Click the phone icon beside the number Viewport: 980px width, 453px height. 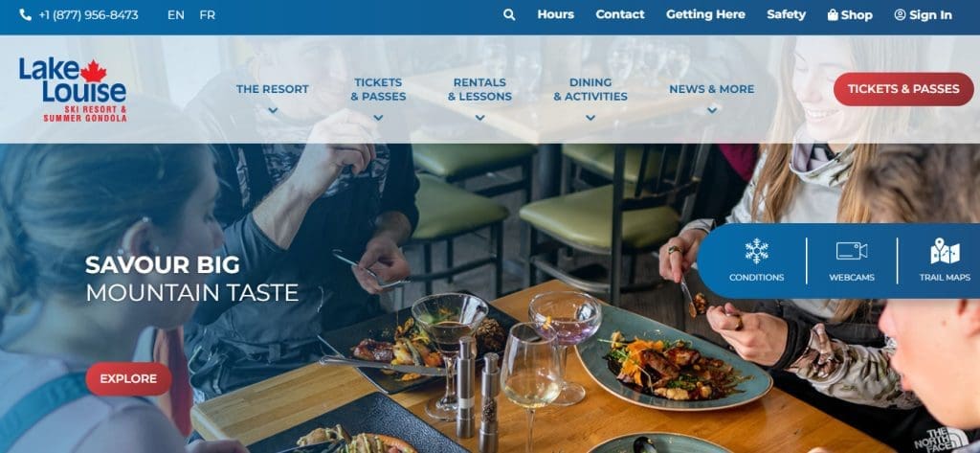coord(26,15)
